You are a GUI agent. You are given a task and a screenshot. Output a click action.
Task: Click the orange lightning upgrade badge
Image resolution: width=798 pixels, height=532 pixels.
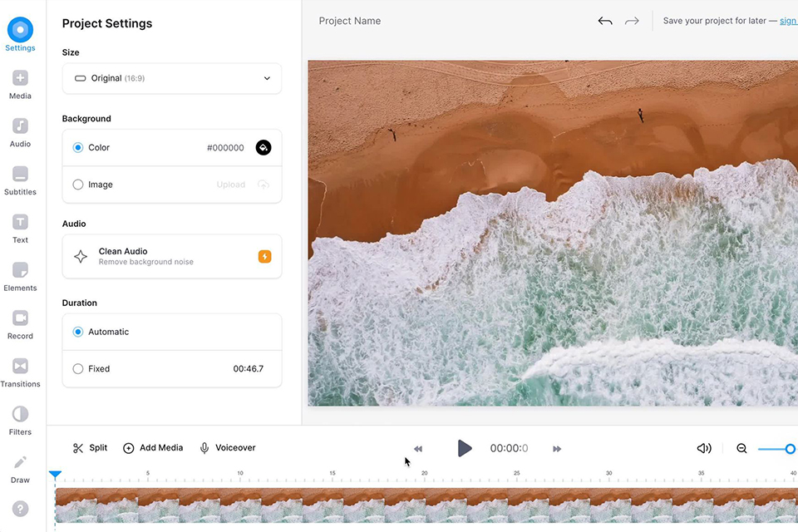[x=264, y=257]
